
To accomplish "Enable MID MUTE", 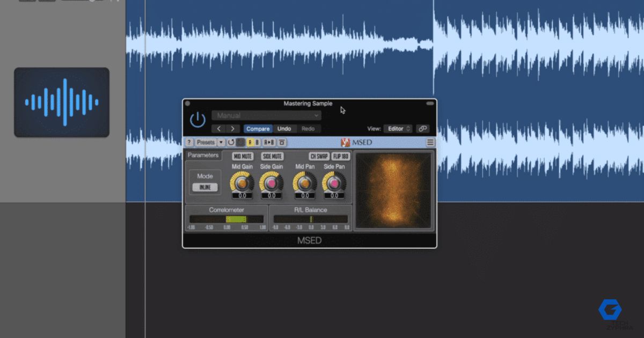I will (241, 156).
